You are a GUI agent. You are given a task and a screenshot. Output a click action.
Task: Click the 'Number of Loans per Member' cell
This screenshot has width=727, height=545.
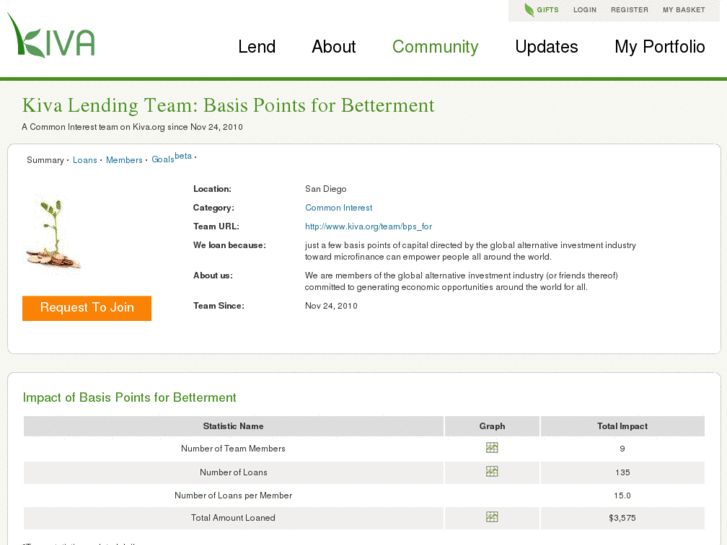coord(233,495)
